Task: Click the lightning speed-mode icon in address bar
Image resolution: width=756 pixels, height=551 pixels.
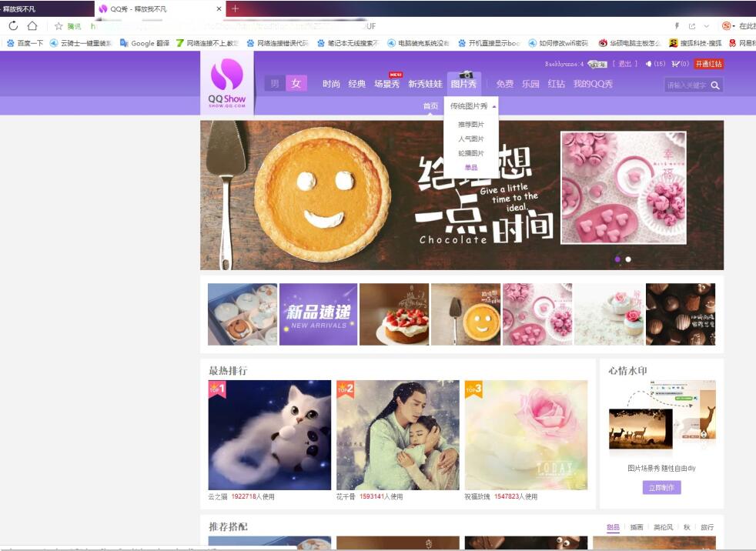Action: 677,26
